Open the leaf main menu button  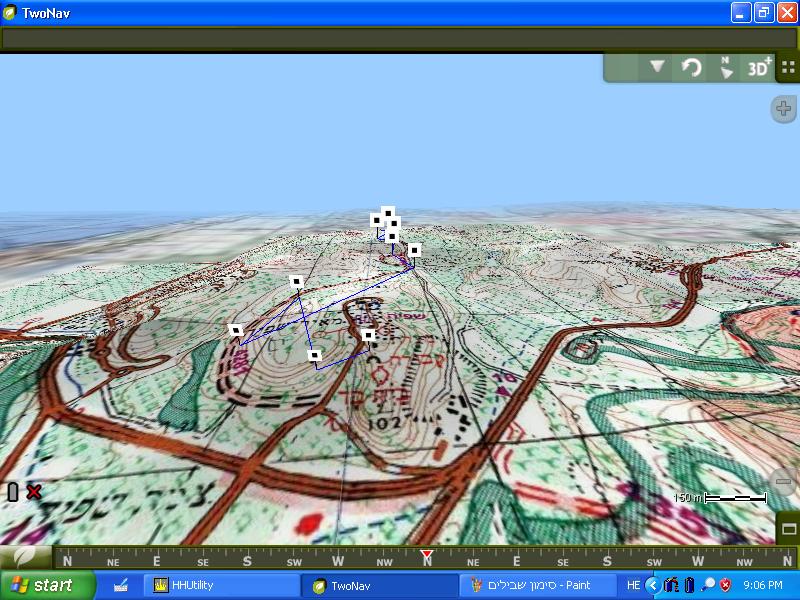(25, 556)
